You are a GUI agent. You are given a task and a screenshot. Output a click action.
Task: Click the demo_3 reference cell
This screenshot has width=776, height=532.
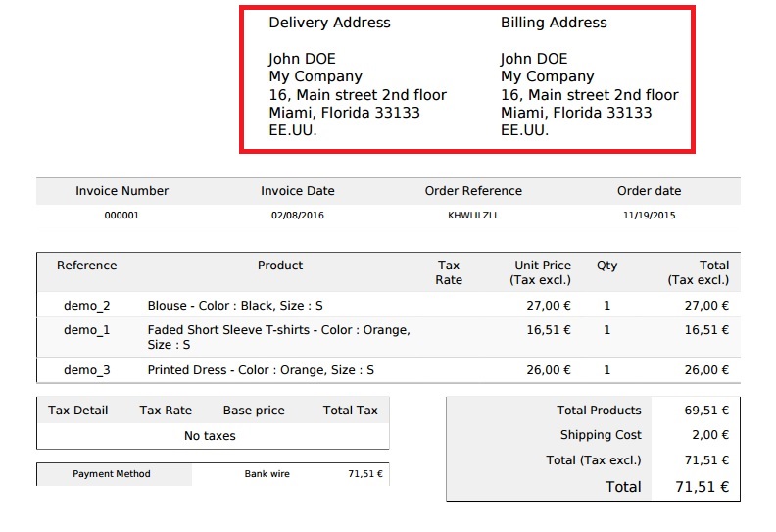pyautogui.click(x=87, y=370)
